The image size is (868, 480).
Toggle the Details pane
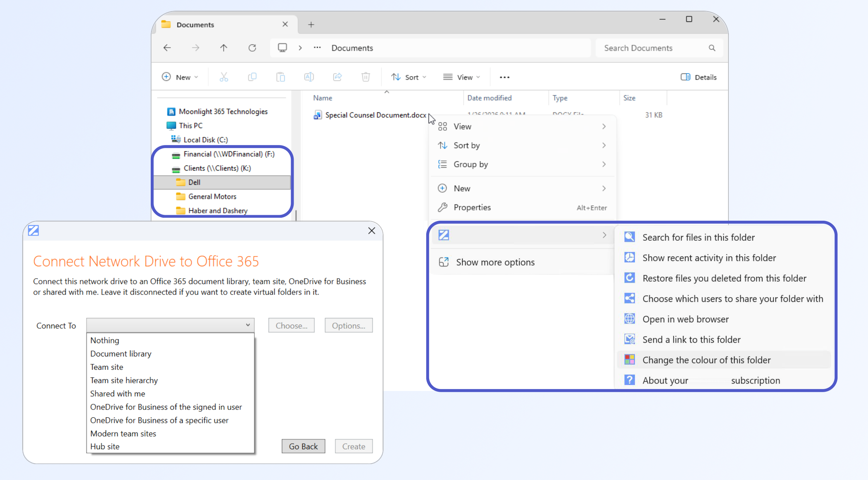tap(699, 77)
